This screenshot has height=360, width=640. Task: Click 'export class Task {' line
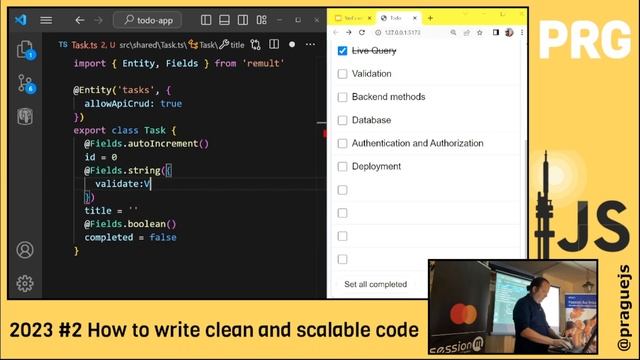click(125, 130)
